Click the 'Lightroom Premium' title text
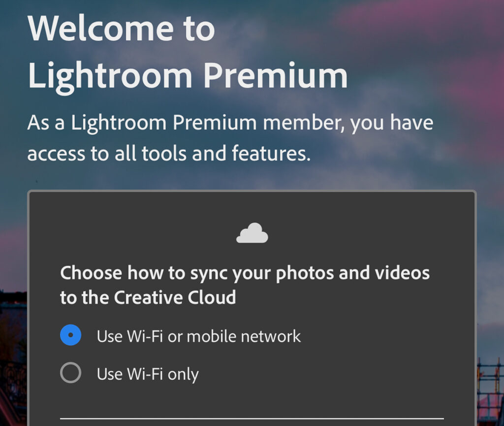 click(x=188, y=76)
